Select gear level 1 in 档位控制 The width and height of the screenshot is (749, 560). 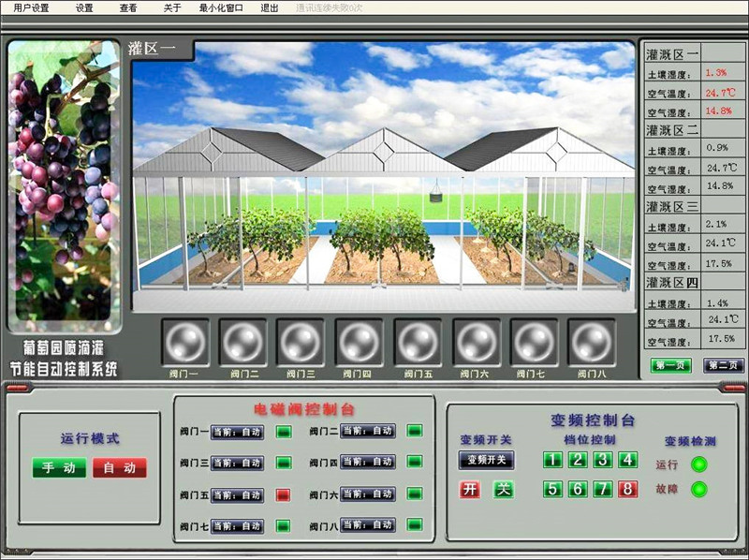[x=552, y=460]
